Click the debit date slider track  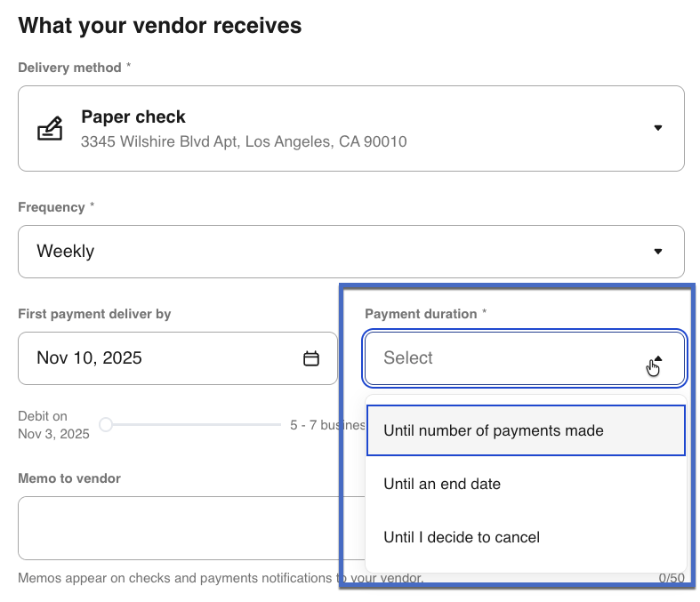pos(196,425)
